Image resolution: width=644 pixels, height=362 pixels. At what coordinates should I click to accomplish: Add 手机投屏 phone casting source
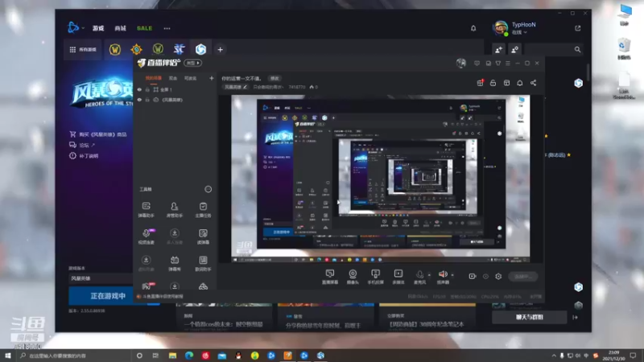pos(375,277)
